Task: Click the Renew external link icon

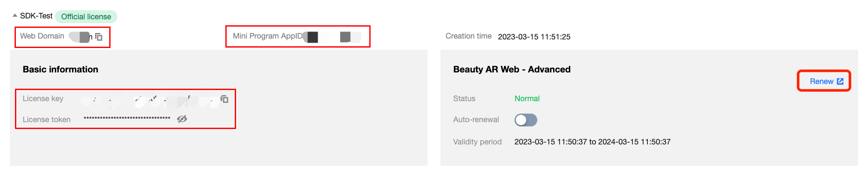Action: coord(840,81)
